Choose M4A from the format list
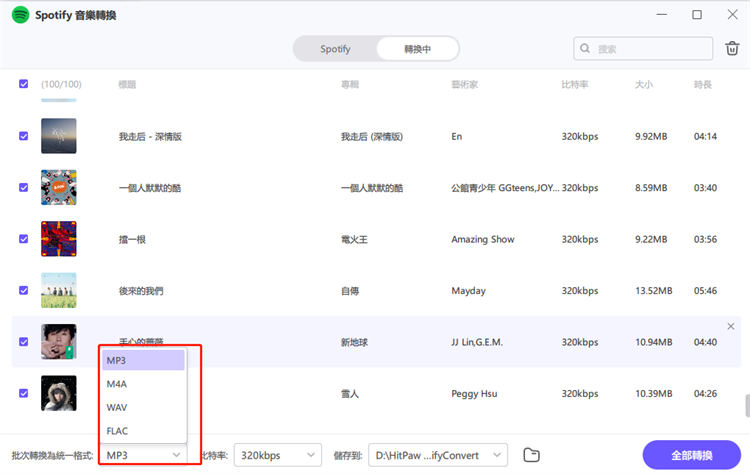This screenshot has height=474, width=750. click(143, 384)
